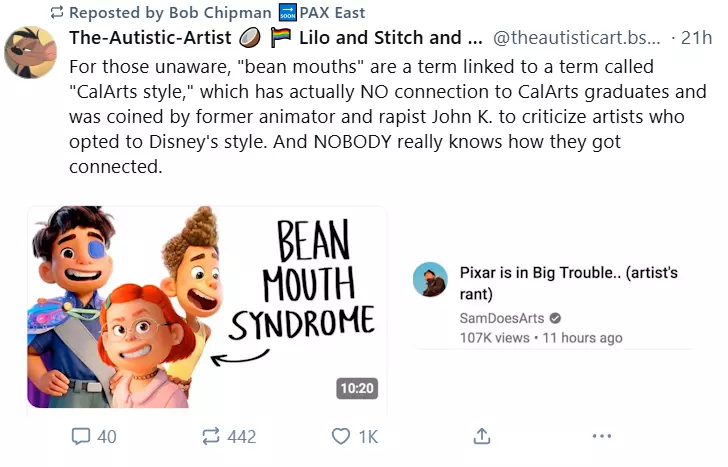Like the post with heart icon
This screenshot has width=728, height=467.
(x=341, y=436)
